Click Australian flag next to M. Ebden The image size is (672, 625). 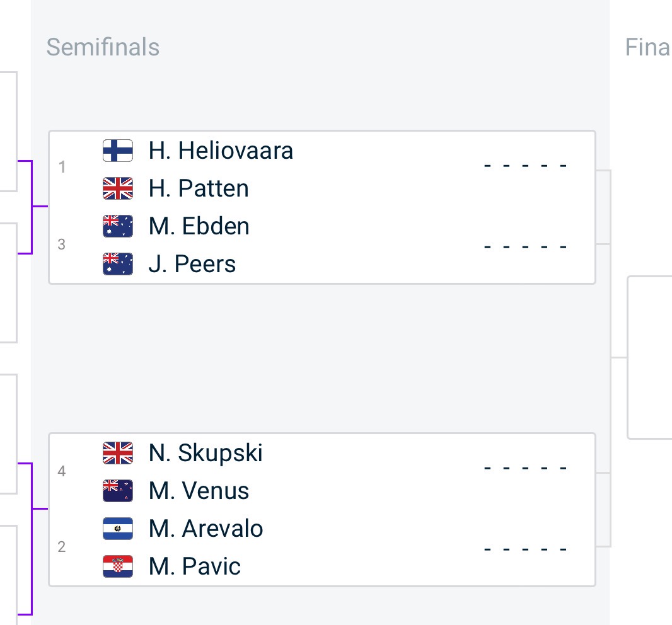click(x=118, y=226)
